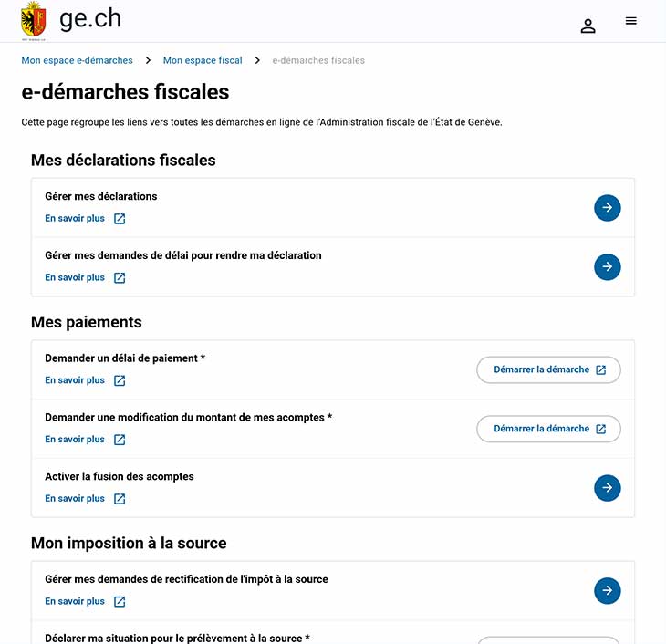Click the ge.ch site title
This screenshot has width=666, height=644.
[90, 19]
